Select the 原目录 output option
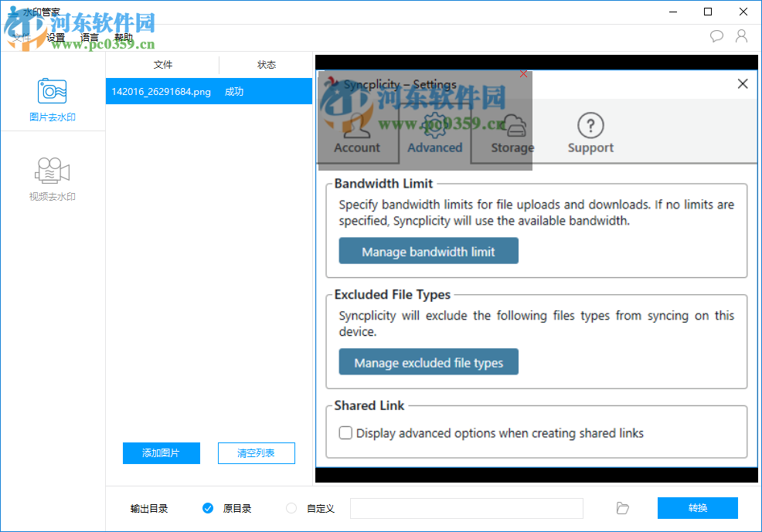Screen dimensions: 762x532 (208, 508)
